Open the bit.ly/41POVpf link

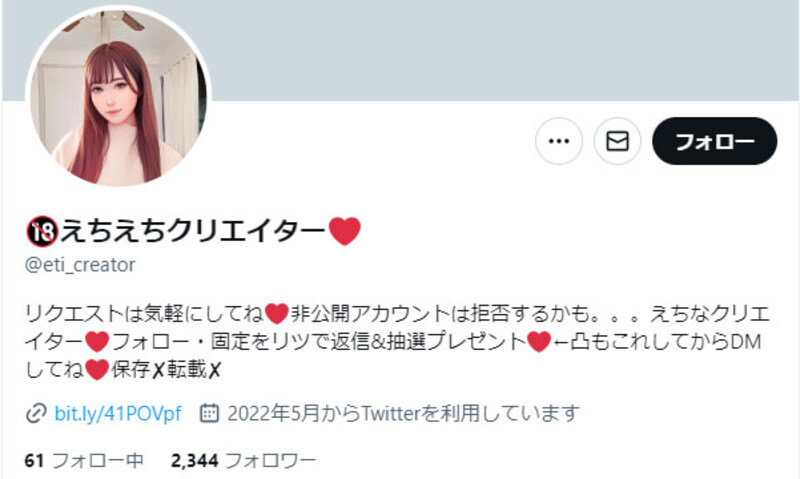118,413
